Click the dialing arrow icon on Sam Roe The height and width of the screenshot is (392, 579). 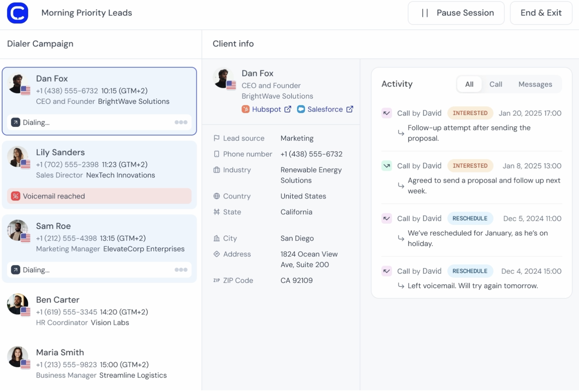point(15,270)
